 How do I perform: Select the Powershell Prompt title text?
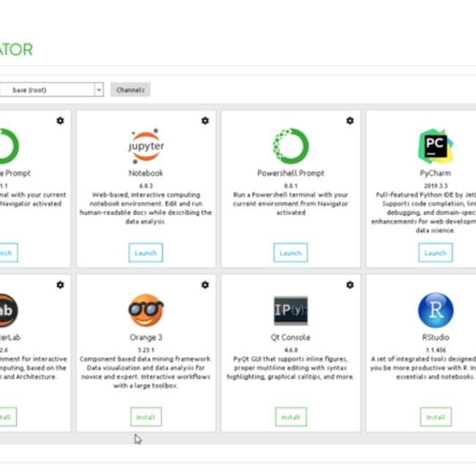click(x=291, y=173)
